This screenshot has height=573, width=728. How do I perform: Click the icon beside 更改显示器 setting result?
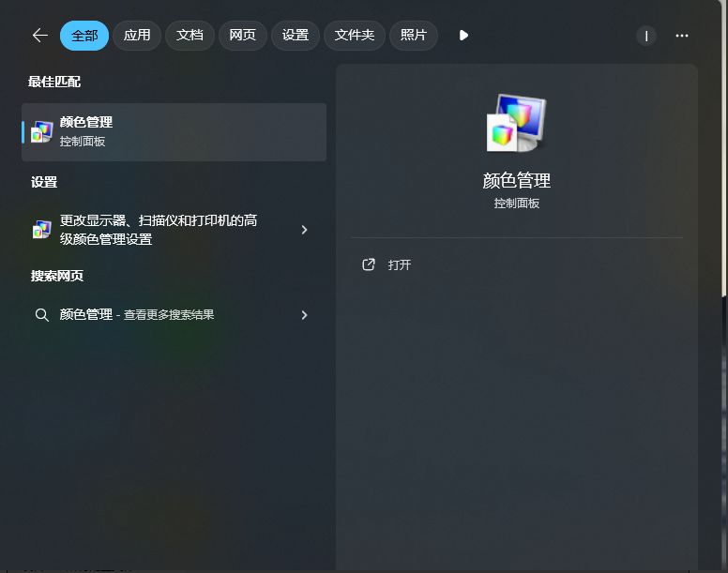pos(42,230)
